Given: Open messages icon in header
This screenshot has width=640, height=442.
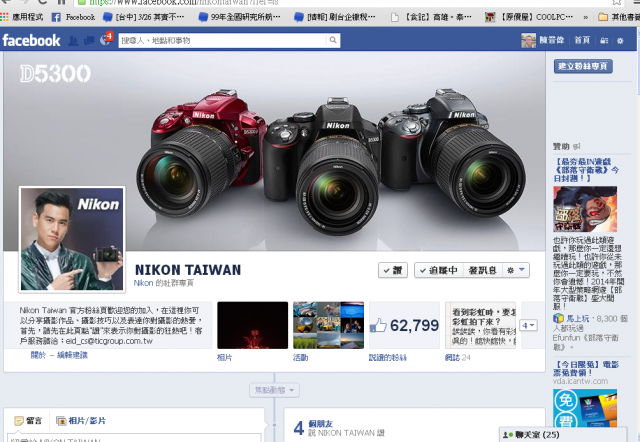Looking at the screenshot, I should coord(89,40).
